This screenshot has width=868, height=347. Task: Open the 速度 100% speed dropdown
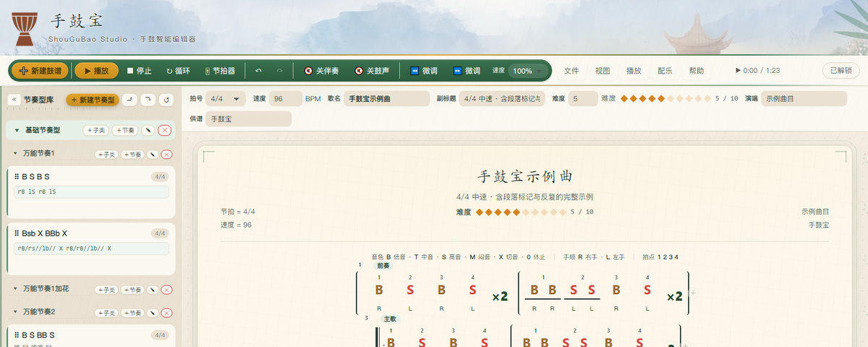point(527,71)
